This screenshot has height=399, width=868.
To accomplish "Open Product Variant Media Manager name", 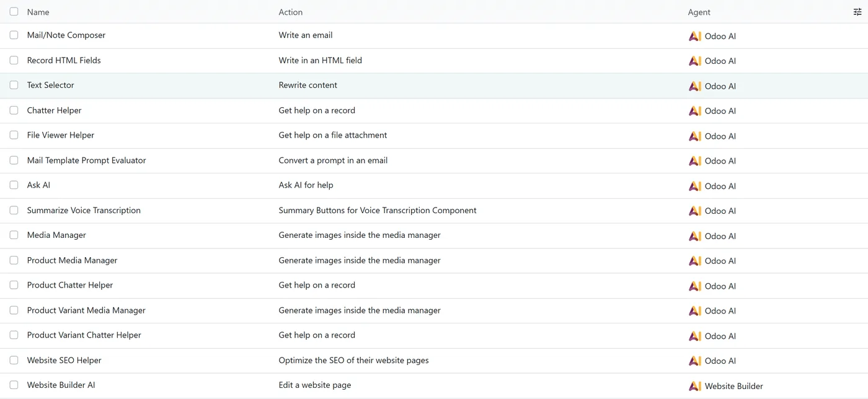I will 86,310.
